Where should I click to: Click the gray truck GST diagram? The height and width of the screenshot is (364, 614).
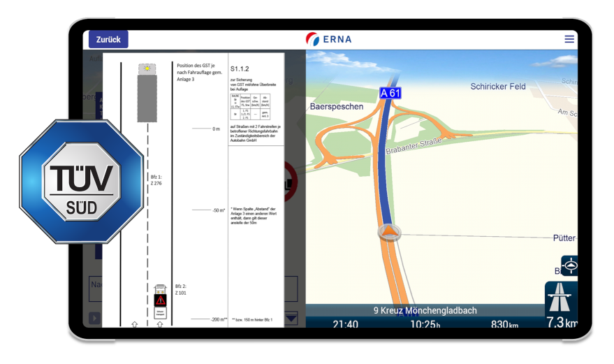click(147, 93)
